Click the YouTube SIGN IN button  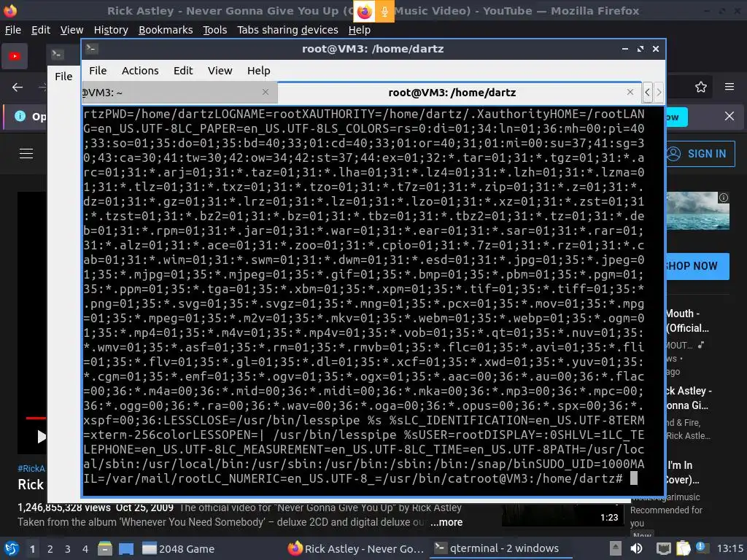coord(700,154)
